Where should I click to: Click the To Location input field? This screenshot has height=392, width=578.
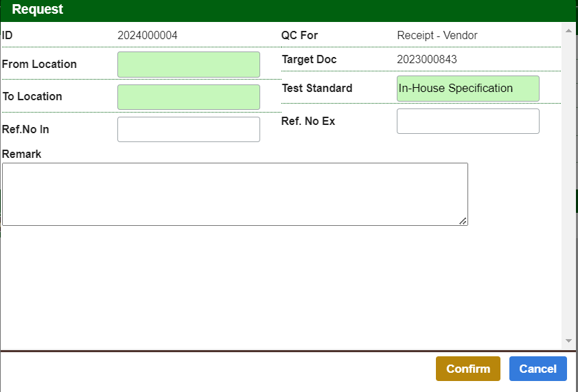(x=189, y=97)
